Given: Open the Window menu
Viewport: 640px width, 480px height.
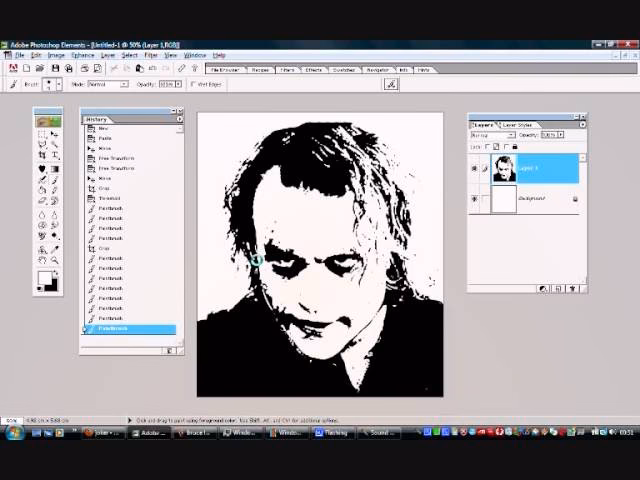Looking at the screenshot, I should coord(195,55).
